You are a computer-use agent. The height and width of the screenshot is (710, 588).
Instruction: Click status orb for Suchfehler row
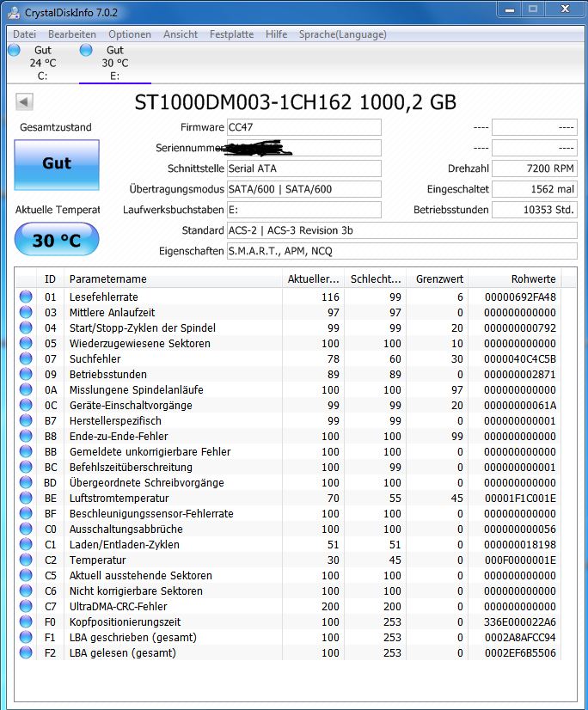click(26, 358)
